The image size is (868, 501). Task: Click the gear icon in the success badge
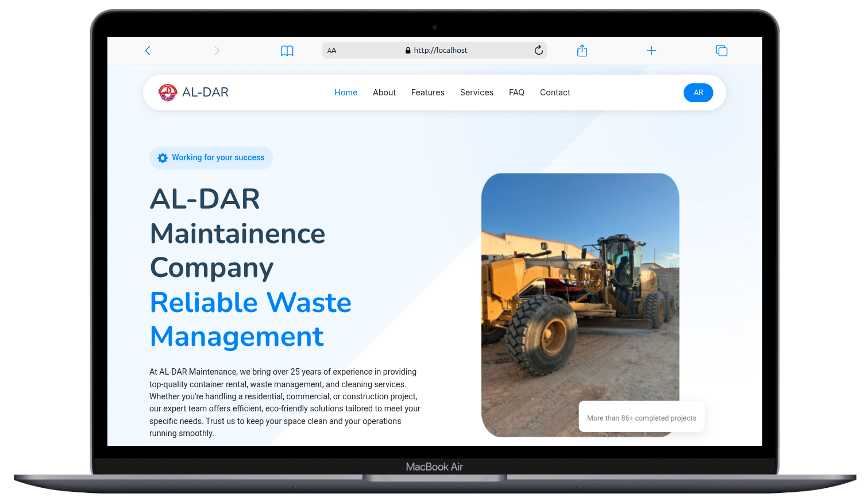point(163,158)
